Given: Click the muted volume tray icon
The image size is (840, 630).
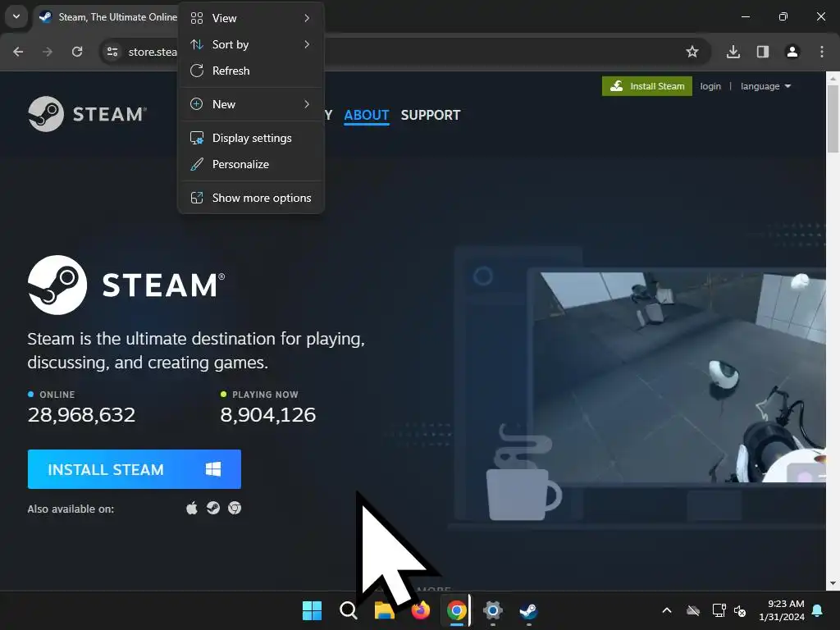Looking at the screenshot, I should 740,610.
